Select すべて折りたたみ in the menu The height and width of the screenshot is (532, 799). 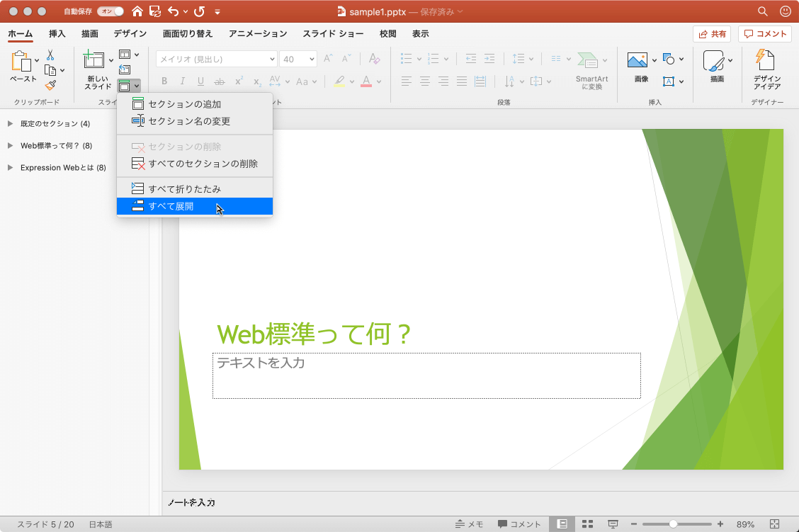pyautogui.click(x=195, y=188)
